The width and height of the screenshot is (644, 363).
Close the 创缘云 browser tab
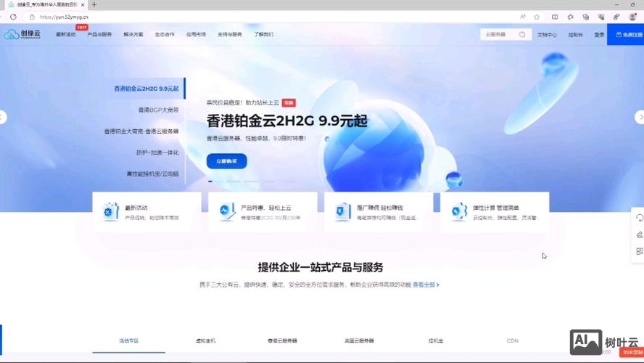(83, 4)
